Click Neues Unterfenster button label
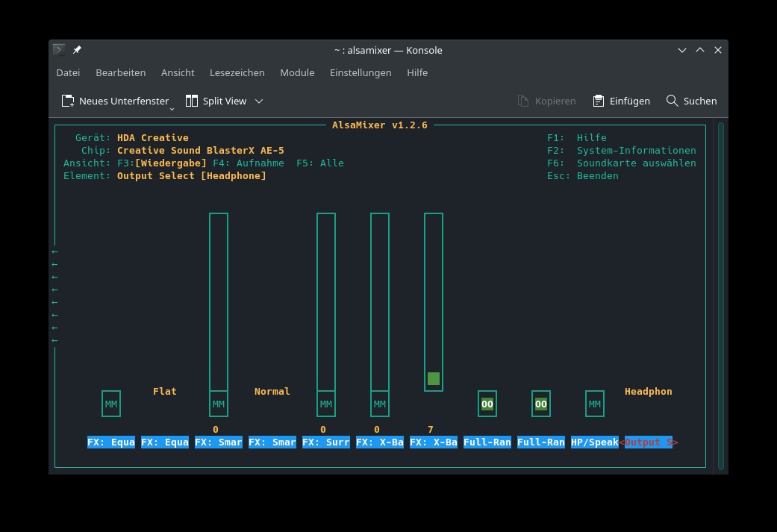Screen dimensions: 777x532 (x=124, y=101)
